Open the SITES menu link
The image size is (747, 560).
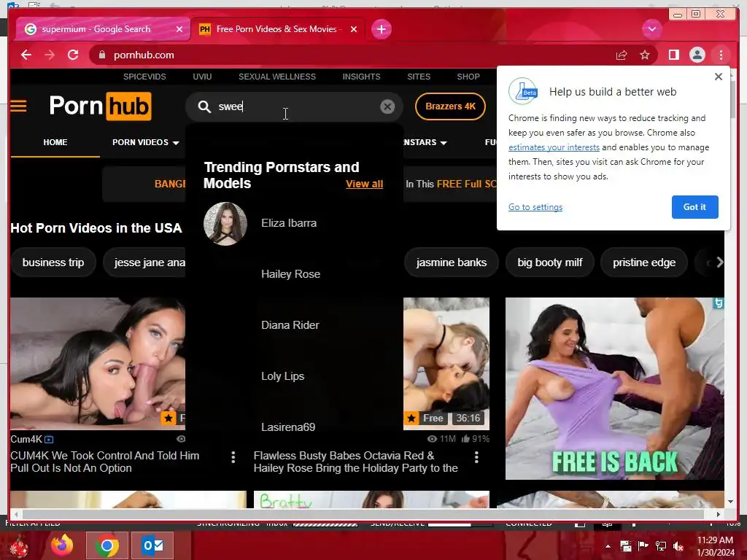pos(419,77)
